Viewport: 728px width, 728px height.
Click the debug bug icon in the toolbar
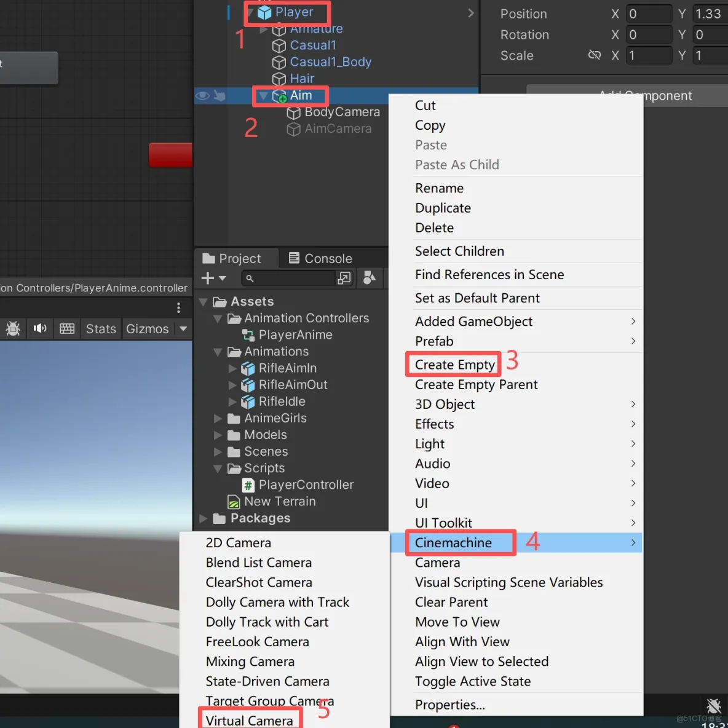coord(13,328)
